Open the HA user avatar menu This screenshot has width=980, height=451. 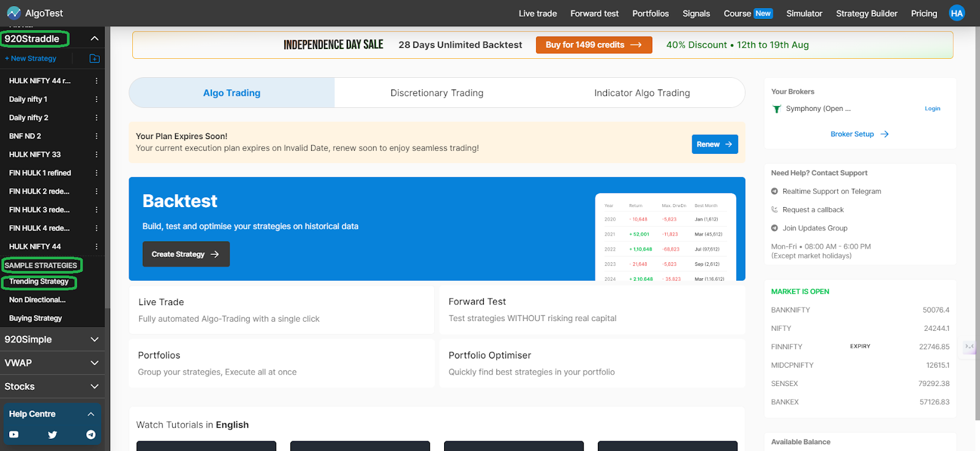tap(957, 13)
